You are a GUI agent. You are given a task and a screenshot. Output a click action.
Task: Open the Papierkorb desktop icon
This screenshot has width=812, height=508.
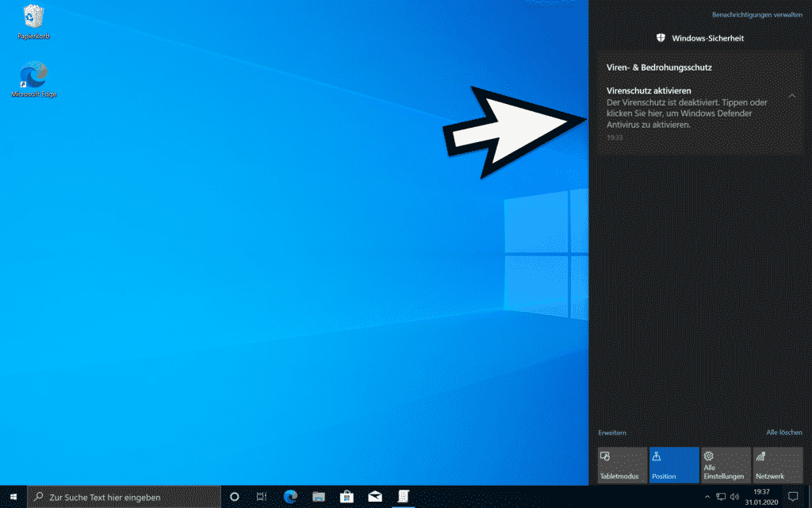point(33,22)
